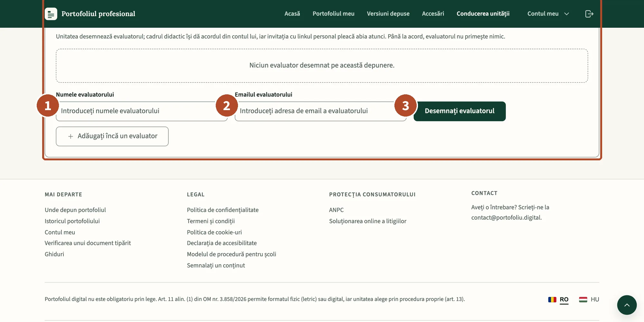644x322 pixels.
Task: Click the CONTACT footer heading
Action: tap(484, 193)
